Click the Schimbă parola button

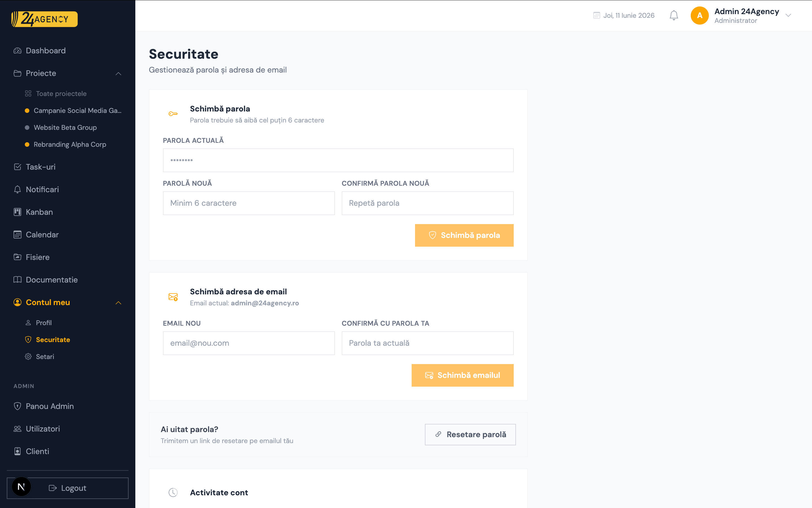(x=464, y=235)
